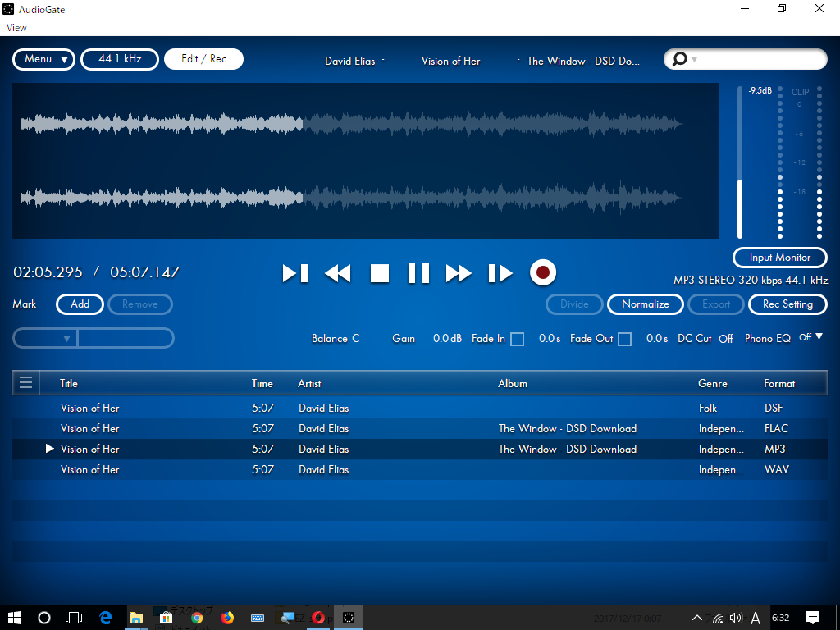The width and height of the screenshot is (840, 630).
Task: Select the Vision of Her DSF track row
Action: click(x=420, y=408)
